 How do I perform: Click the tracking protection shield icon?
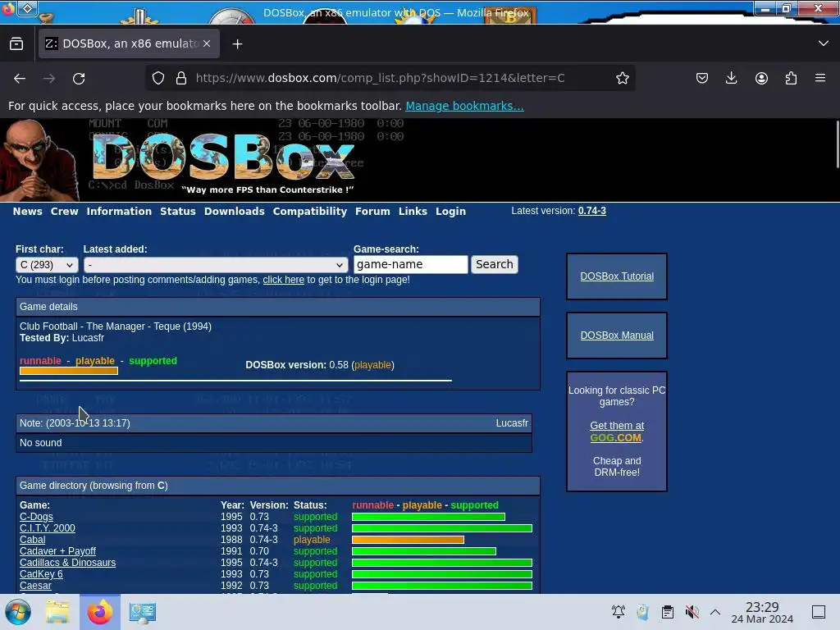coord(158,78)
